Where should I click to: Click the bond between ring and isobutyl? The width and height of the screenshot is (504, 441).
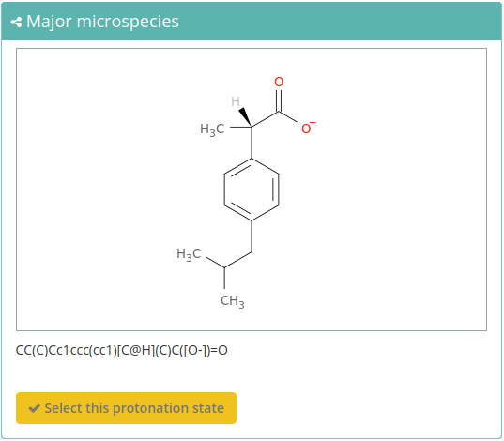(x=252, y=236)
